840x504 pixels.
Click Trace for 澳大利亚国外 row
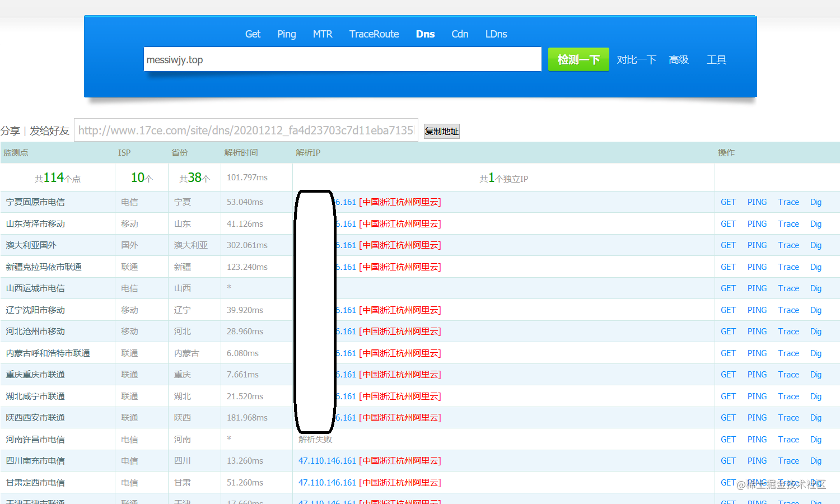[x=788, y=245]
